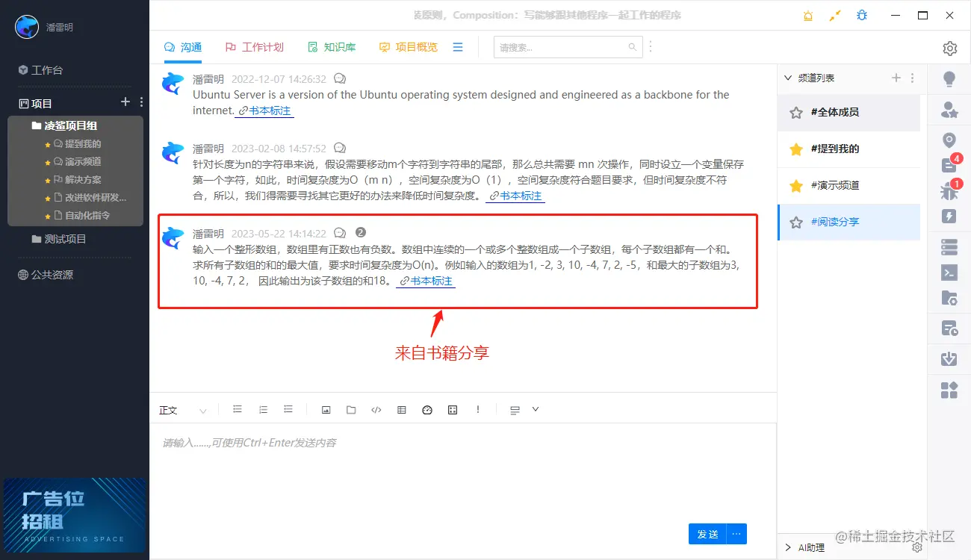Click the gauge dashboard icon in editor toolbar

tap(427, 410)
